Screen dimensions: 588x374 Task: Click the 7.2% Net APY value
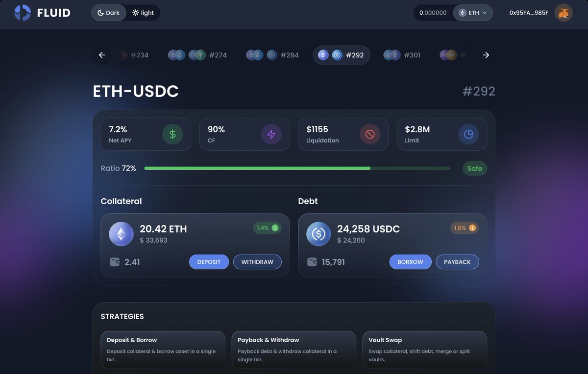[118, 129]
